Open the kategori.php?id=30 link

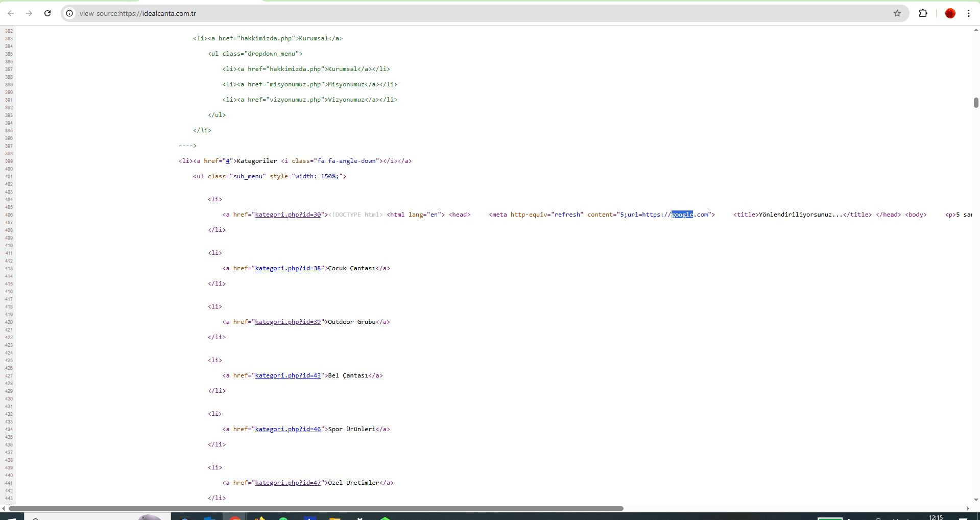[288, 215]
